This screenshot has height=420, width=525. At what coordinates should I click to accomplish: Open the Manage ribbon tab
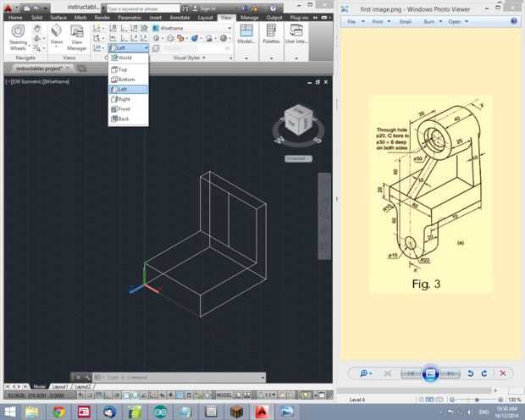(x=250, y=18)
